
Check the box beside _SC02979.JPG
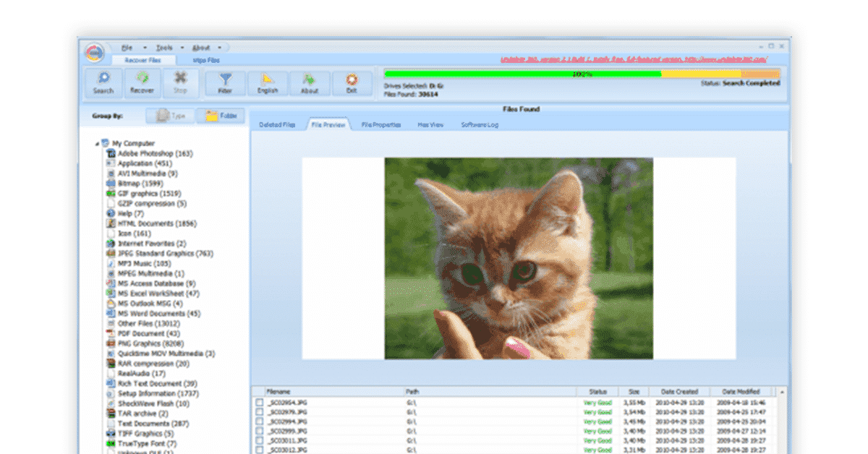259,411
